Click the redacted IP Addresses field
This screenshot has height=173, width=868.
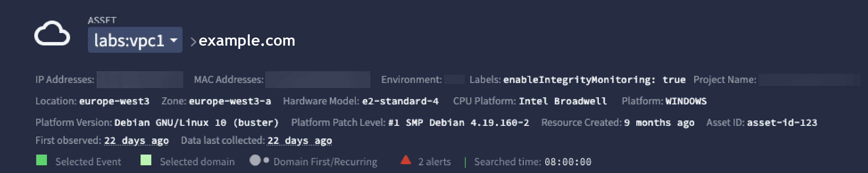[140, 80]
